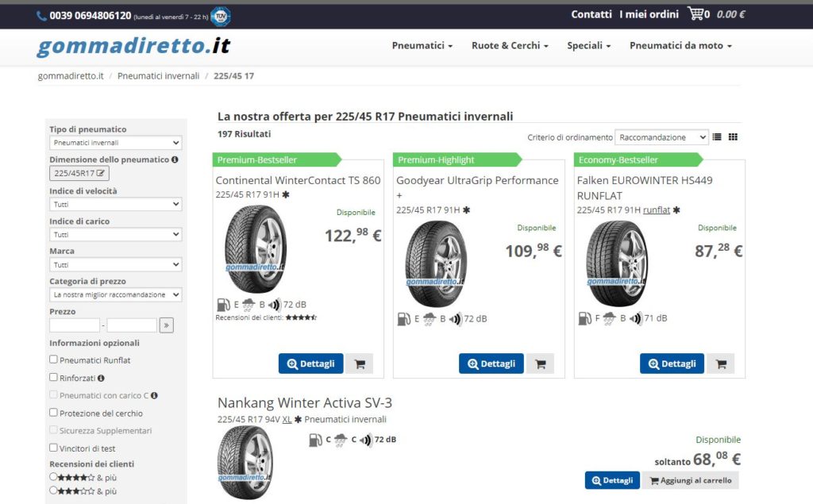Open the Pneumatici navigation menu
This screenshot has height=504, width=813.
[422, 46]
